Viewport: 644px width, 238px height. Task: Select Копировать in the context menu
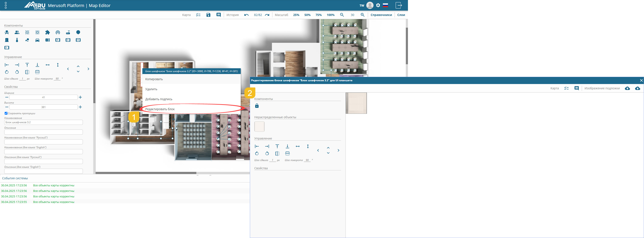154,79
